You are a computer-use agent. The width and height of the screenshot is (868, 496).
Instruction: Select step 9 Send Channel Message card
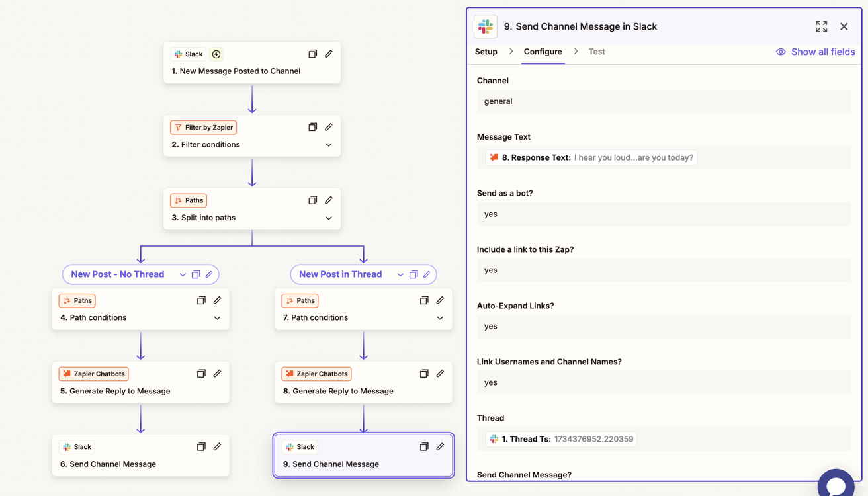pyautogui.click(x=364, y=456)
